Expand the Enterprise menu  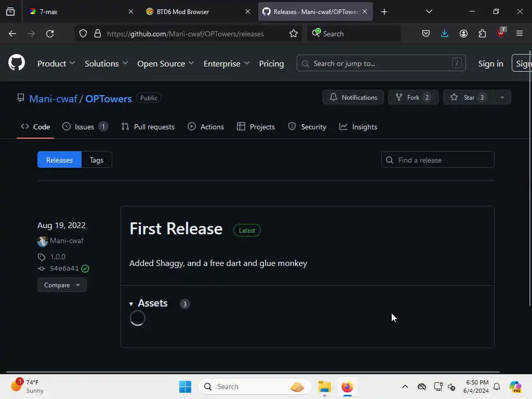pos(227,63)
